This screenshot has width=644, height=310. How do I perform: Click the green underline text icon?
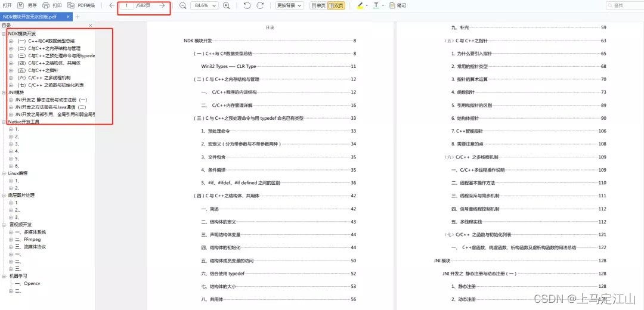coord(376,5)
